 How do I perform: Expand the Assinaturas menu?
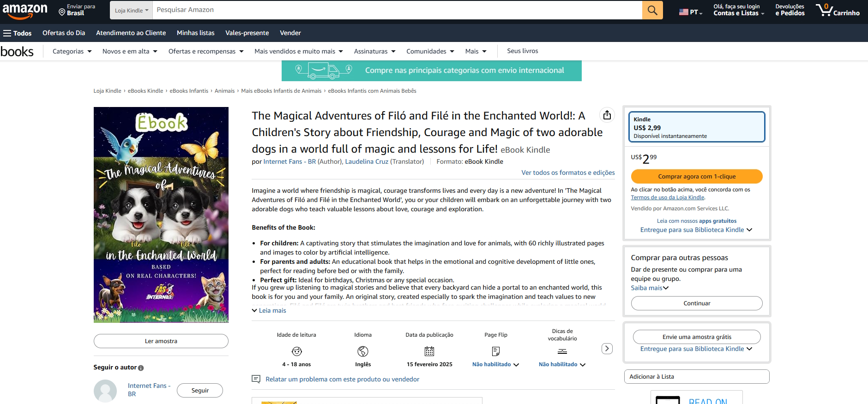(375, 51)
